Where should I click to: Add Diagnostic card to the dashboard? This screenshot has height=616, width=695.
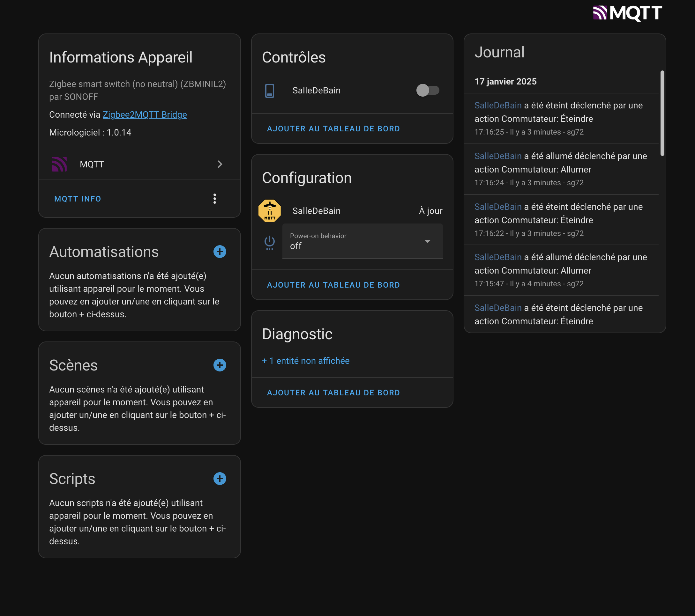point(333,393)
